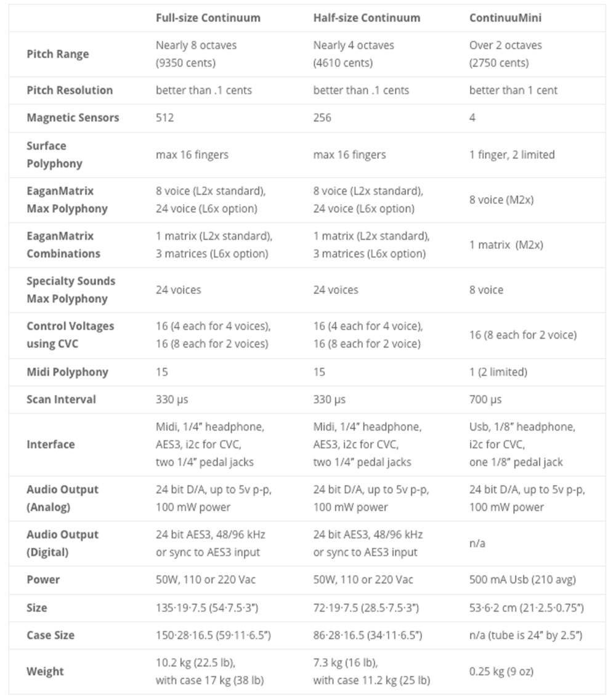
Task: Click the 512 magnetic sensors value
Action: [164, 118]
